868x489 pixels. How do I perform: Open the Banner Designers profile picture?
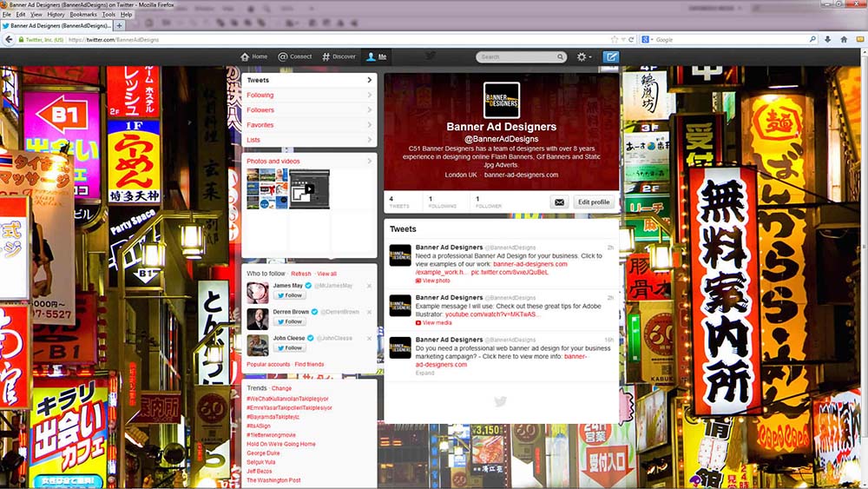pyautogui.click(x=502, y=100)
